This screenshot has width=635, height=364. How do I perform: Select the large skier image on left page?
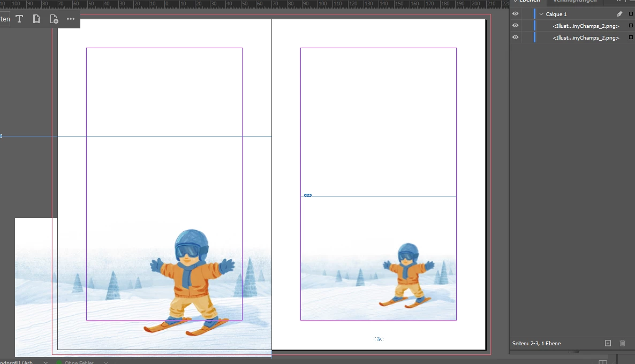coord(143,287)
